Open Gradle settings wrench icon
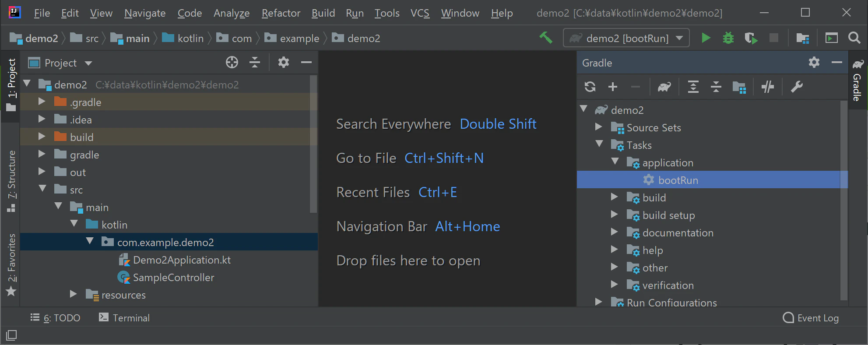This screenshot has height=345, width=868. [x=797, y=87]
